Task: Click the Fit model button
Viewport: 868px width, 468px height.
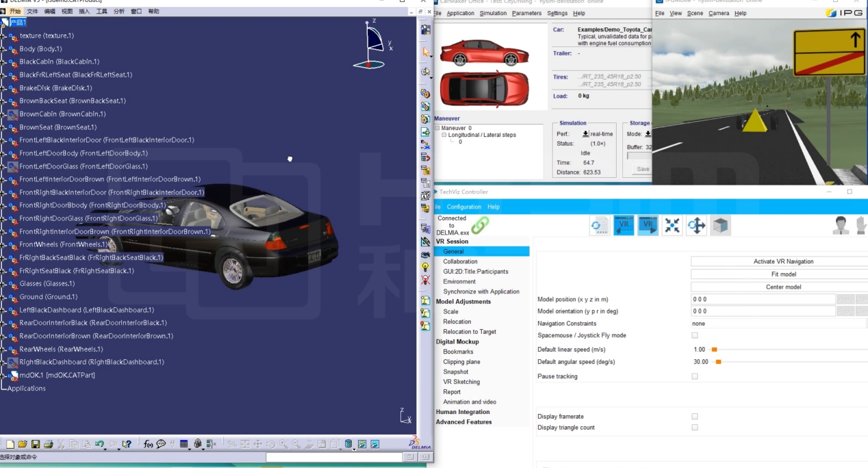Action: tap(783, 274)
